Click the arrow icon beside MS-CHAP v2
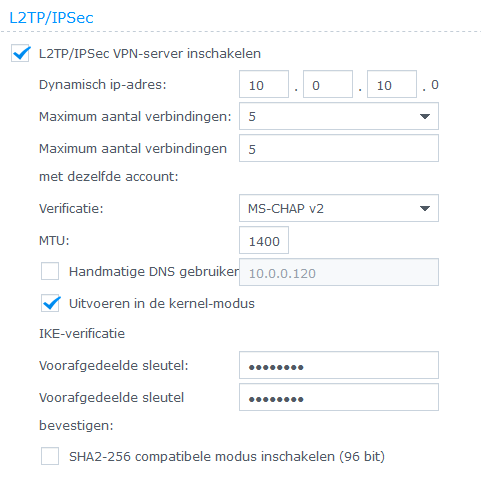This screenshot has width=481, height=481. 424,209
